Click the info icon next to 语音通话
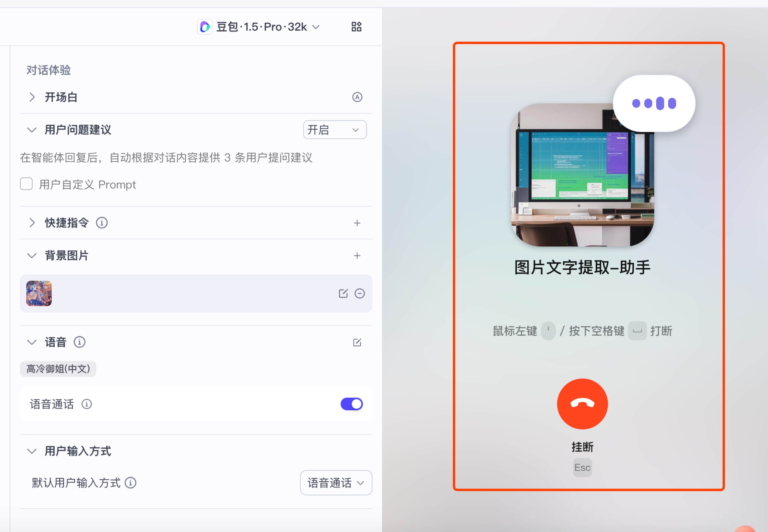The height and width of the screenshot is (532, 768). coord(87,404)
